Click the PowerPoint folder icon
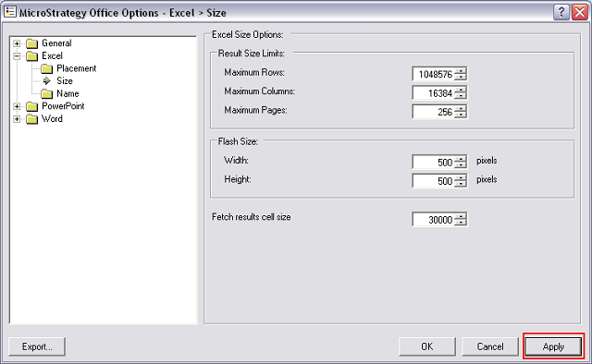The width and height of the screenshot is (592, 364). (x=32, y=107)
